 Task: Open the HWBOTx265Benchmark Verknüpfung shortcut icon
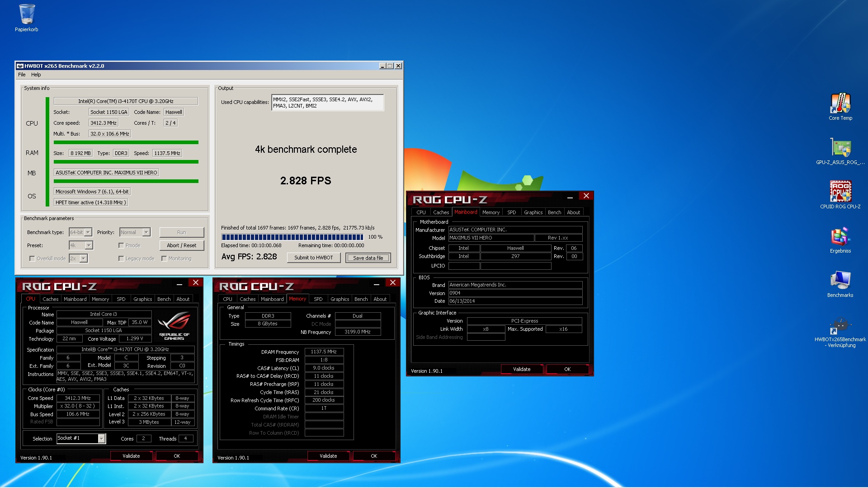point(840,333)
